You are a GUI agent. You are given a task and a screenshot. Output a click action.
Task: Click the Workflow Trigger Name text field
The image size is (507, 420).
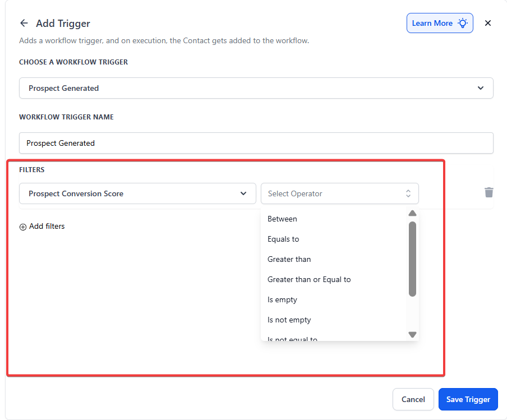coord(256,143)
